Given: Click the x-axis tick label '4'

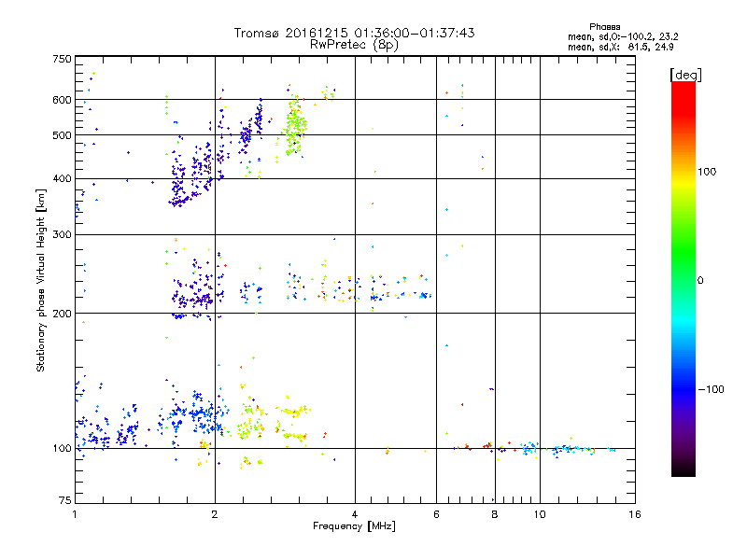Looking at the screenshot, I should click(x=355, y=514).
